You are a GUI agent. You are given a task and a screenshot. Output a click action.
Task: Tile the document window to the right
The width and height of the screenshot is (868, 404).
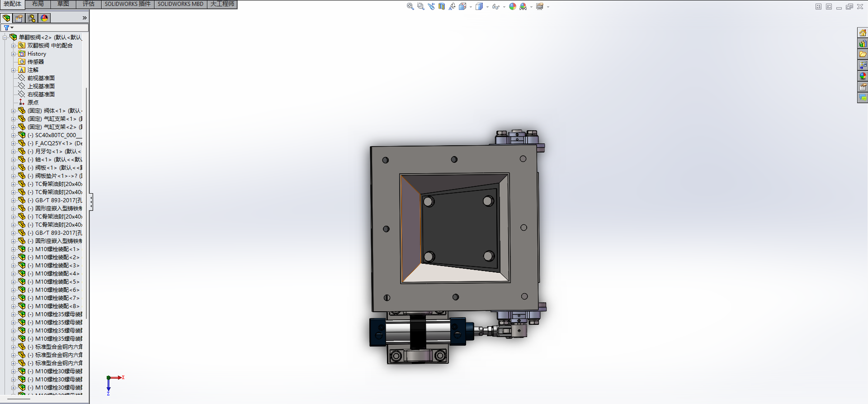829,6
